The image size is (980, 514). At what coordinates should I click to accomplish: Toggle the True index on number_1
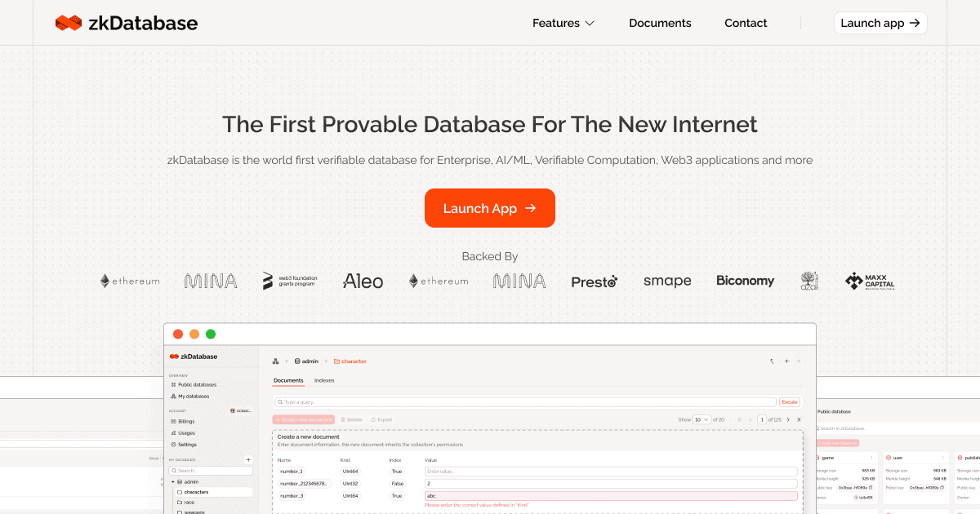coord(396,471)
